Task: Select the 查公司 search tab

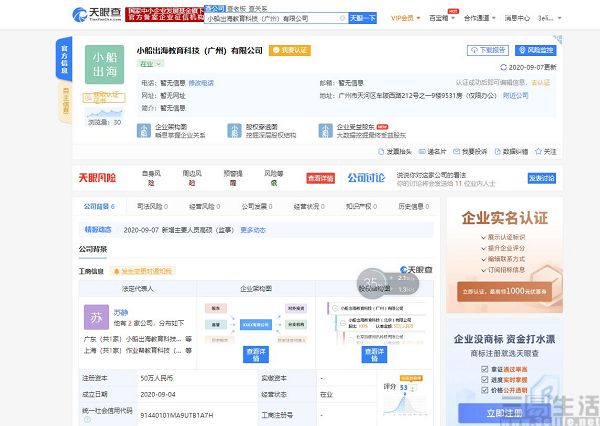Action: 215,8
